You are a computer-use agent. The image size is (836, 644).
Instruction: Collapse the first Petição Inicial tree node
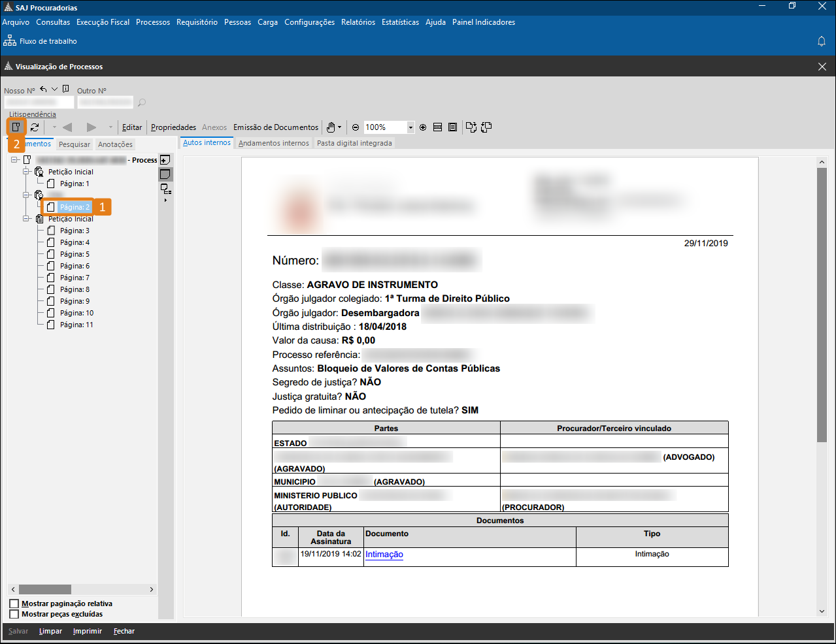[27, 172]
